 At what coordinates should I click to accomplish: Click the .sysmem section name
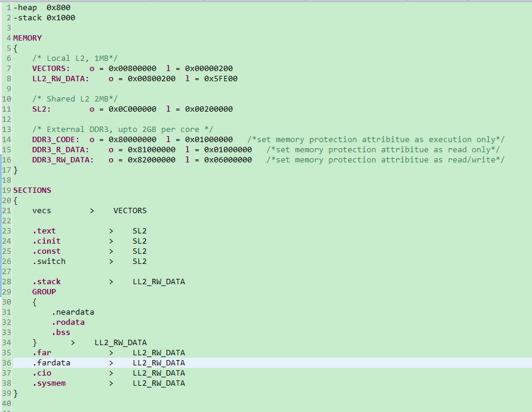(x=49, y=383)
